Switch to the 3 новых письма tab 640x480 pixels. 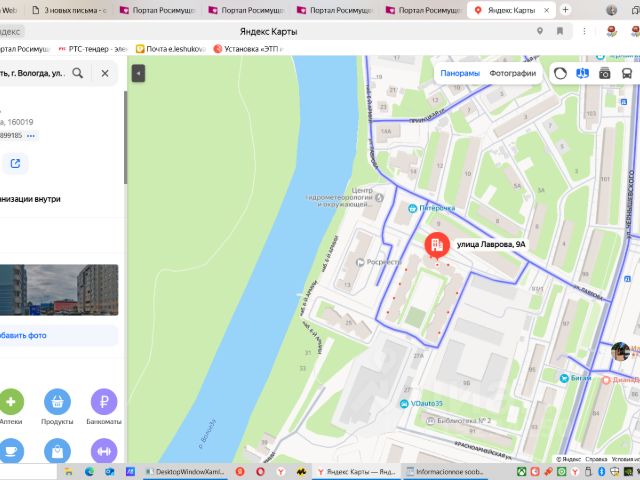click(70, 10)
